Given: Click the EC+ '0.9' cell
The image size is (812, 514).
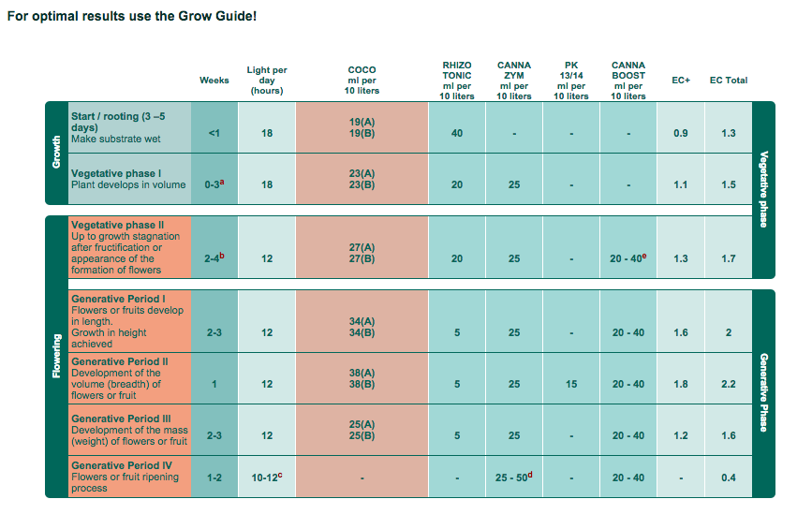Looking at the screenshot, I should (x=681, y=127).
